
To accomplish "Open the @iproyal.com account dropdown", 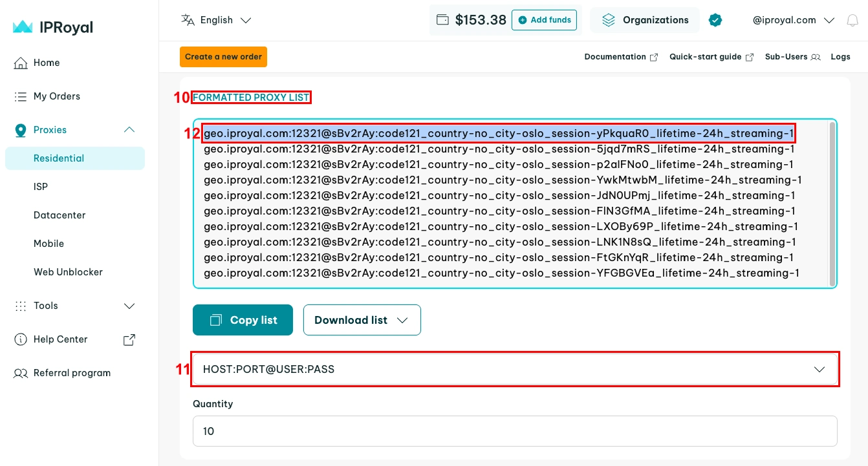I will [x=794, y=20].
